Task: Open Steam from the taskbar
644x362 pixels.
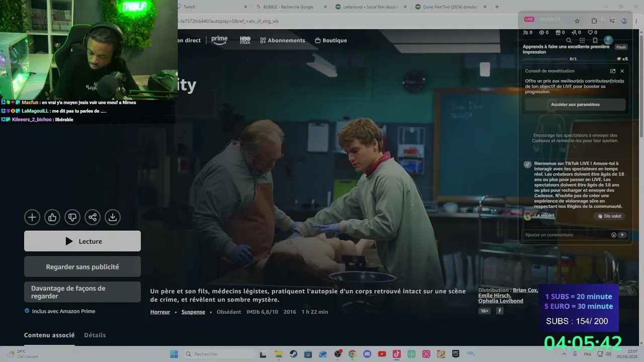Action: point(293,354)
